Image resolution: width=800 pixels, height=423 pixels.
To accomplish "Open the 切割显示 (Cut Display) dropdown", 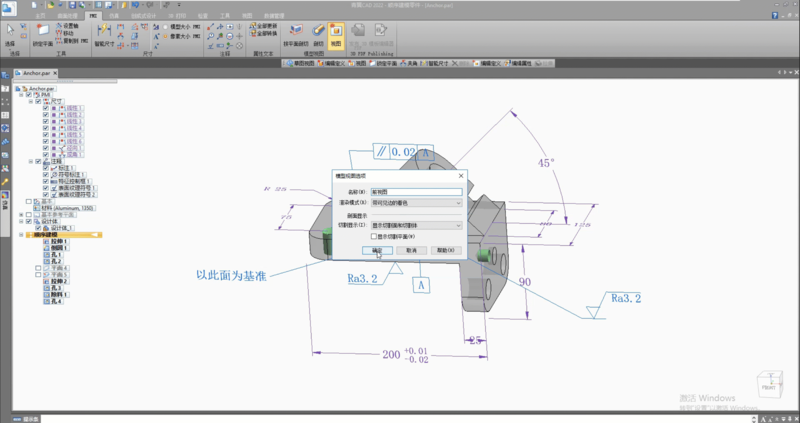I will (x=415, y=226).
